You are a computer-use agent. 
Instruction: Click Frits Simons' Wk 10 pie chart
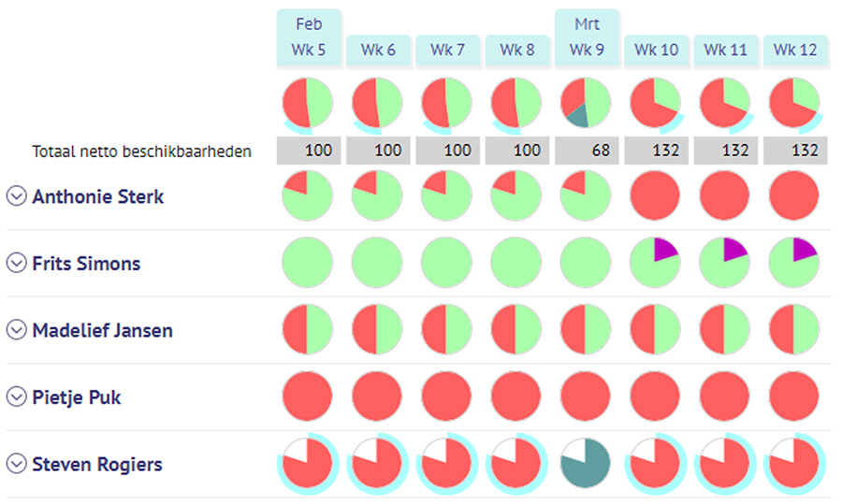click(655, 264)
